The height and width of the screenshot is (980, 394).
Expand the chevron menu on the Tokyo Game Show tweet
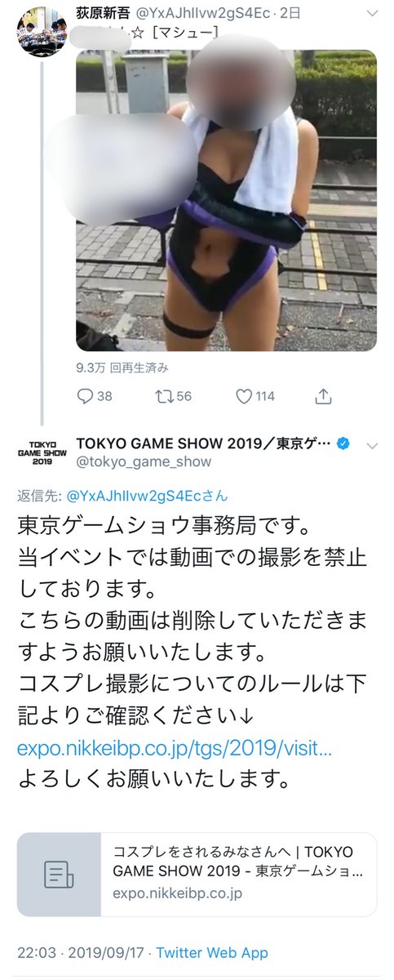[x=372, y=445]
